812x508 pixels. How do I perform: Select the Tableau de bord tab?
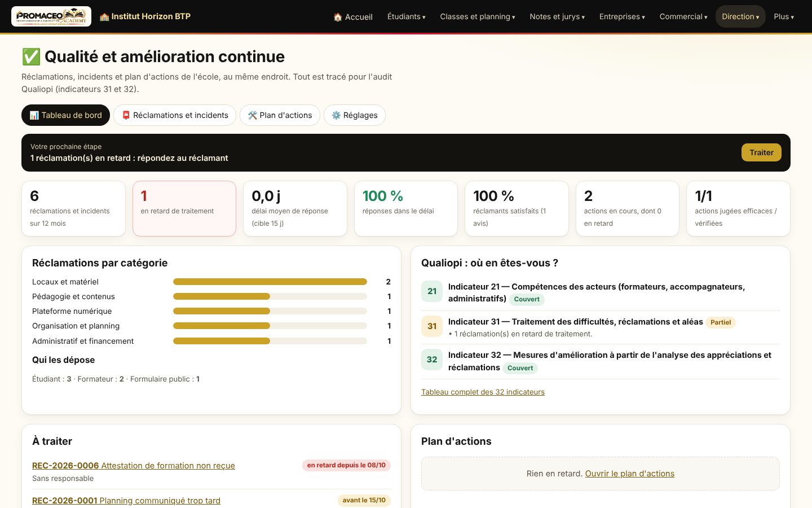pos(66,115)
